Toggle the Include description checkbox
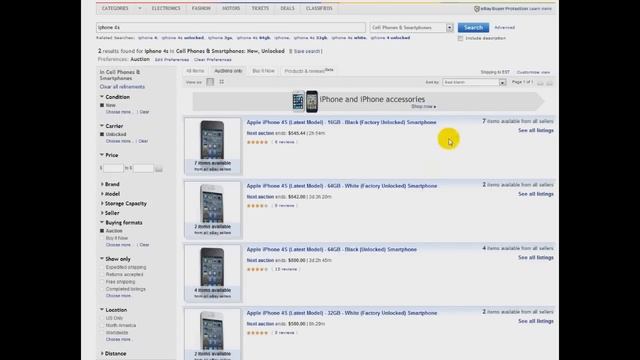The image size is (640, 360). 460,38
